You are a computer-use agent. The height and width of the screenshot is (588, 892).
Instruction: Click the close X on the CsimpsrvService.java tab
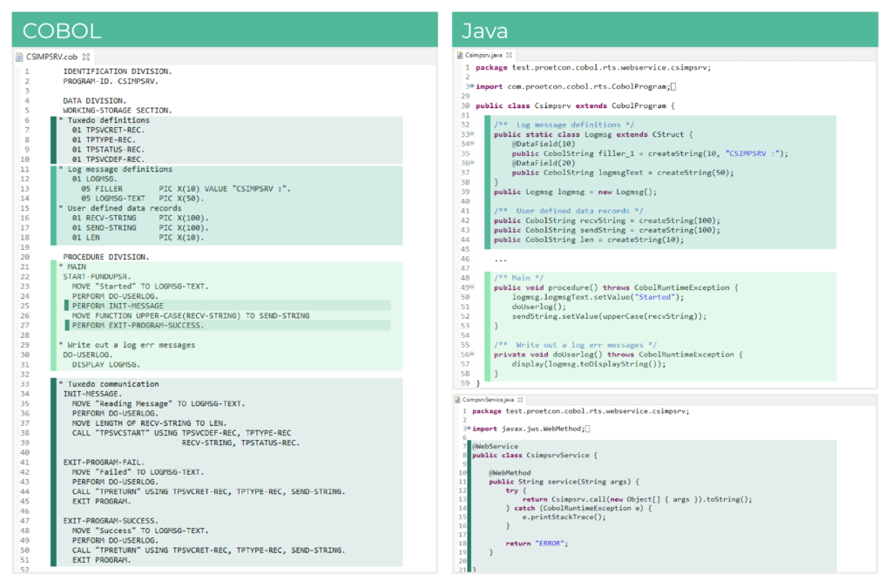coord(521,401)
